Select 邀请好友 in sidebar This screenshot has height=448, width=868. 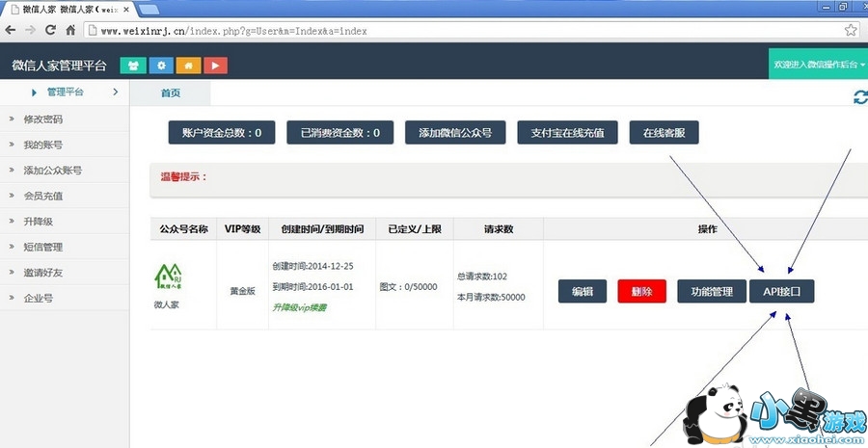pyautogui.click(x=65, y=272)
